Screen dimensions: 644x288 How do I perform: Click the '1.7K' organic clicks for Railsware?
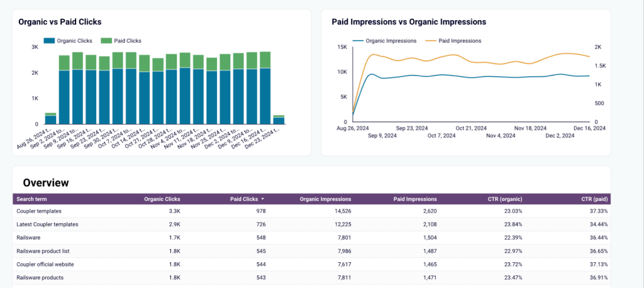[175, 238]
